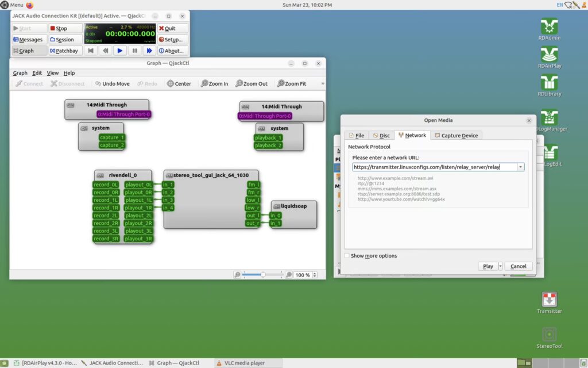Viewport: 588px width, 368px height.
Task: Click the zoom-in magnifier in Graph status bar
Action: (x=289, y=275)
